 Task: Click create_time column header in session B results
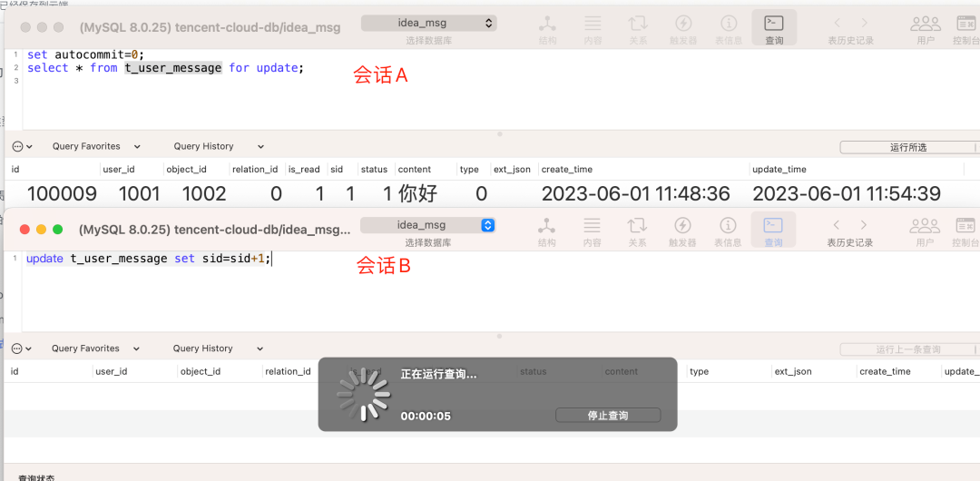point(898,371)
